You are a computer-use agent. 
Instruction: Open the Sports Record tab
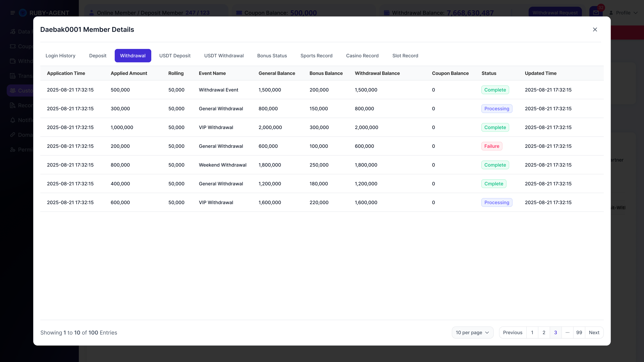(316, 55)
